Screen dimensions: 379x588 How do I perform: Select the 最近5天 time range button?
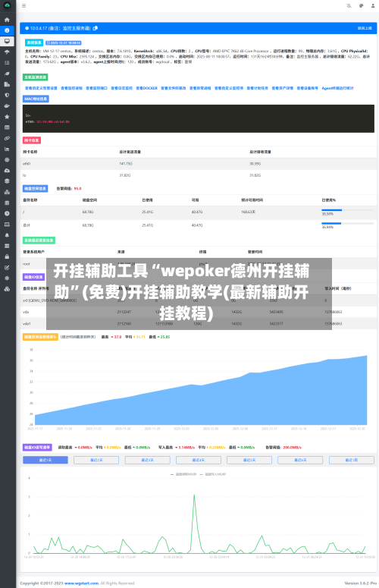tap(249, 460)
